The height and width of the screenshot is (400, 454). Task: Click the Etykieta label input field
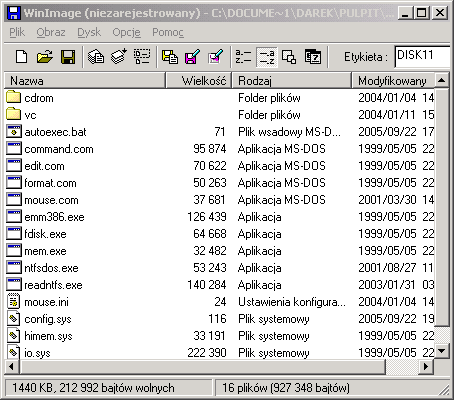[423, 56]
